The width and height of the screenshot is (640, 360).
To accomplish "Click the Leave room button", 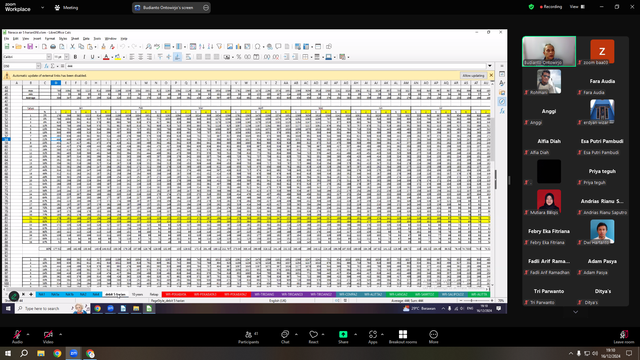I will click(624, 337).
